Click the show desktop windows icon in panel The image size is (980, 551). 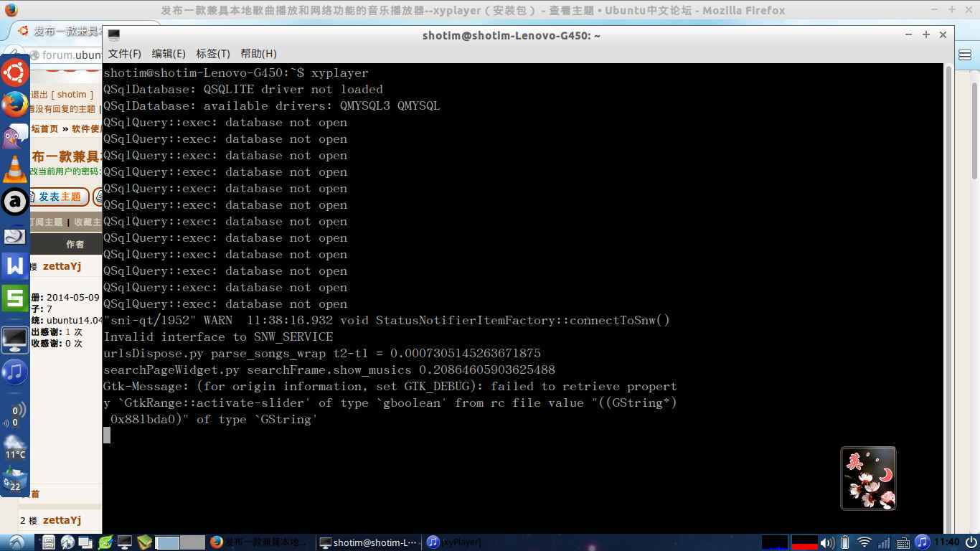click(85, 542)
